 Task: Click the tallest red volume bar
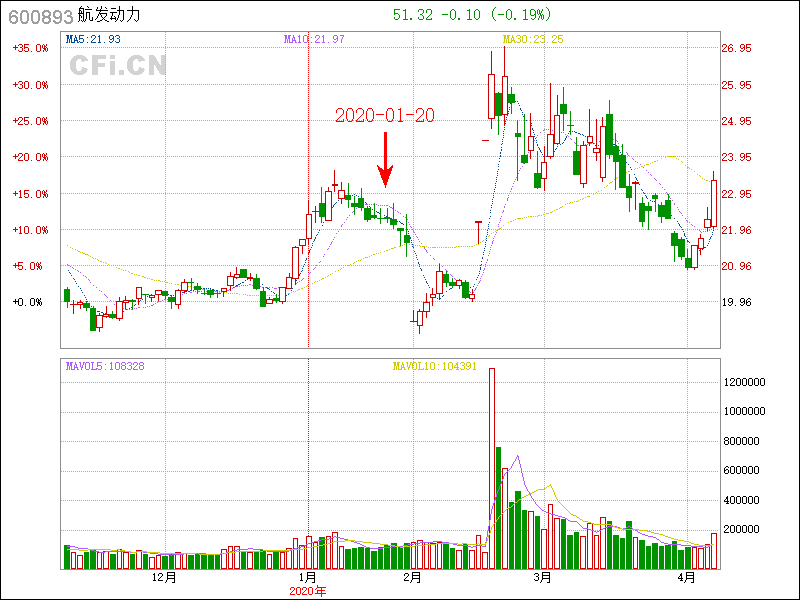coord(491,468)
